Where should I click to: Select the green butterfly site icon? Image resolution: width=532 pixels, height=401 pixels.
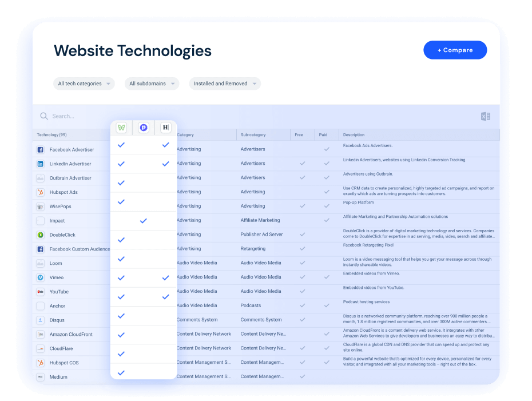[121, 128]
